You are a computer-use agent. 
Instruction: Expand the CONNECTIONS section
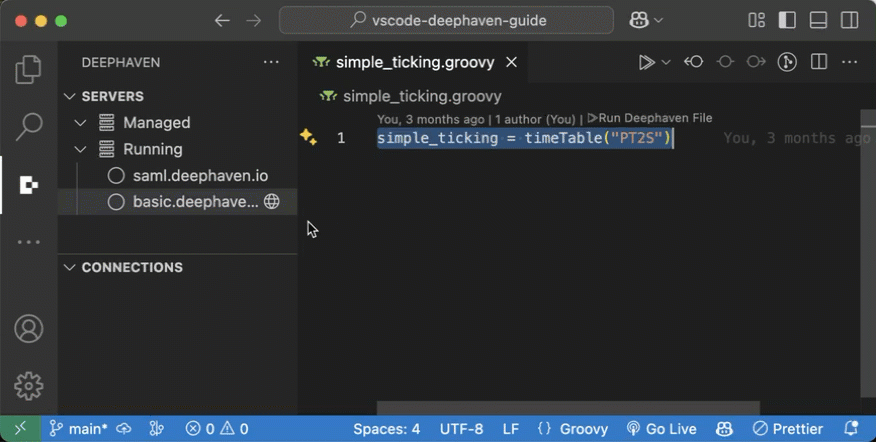coord(69,268)
